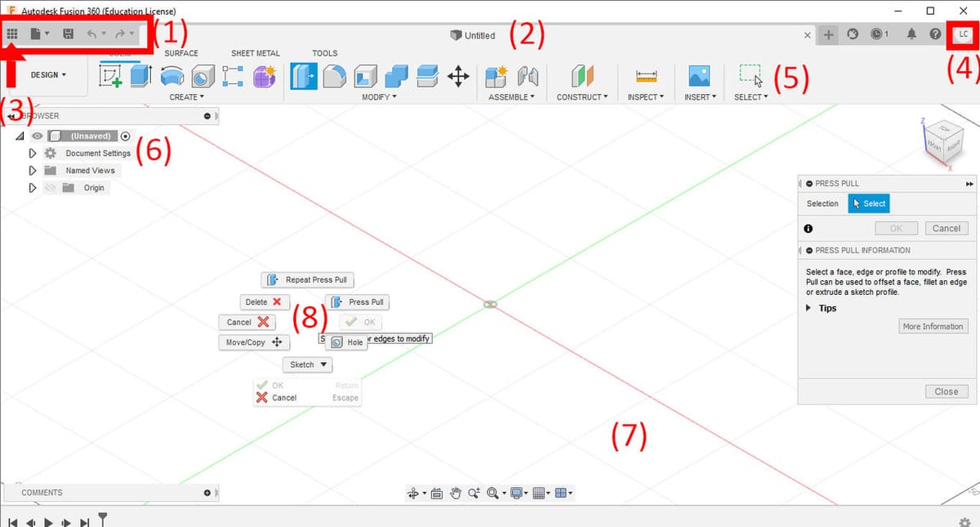
Task: Open the Help question mark icon
Action: [x=935, y=34]
